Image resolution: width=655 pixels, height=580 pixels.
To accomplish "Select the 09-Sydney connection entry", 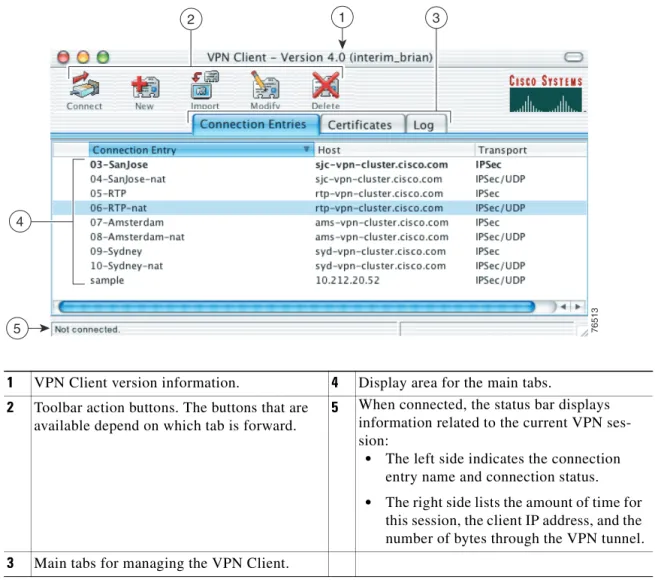I will pos(319,252).
